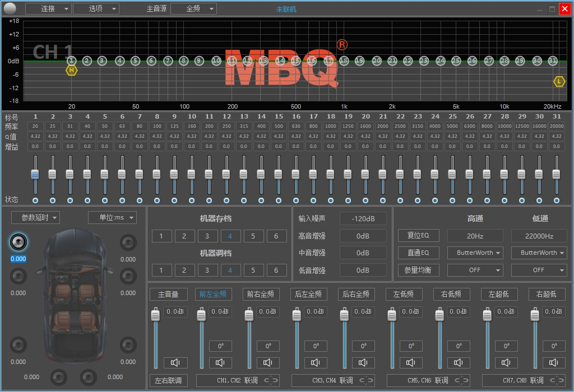The image size is (574, 392).
Task: Click the 直通EQ button
Action: pos(418,253)
